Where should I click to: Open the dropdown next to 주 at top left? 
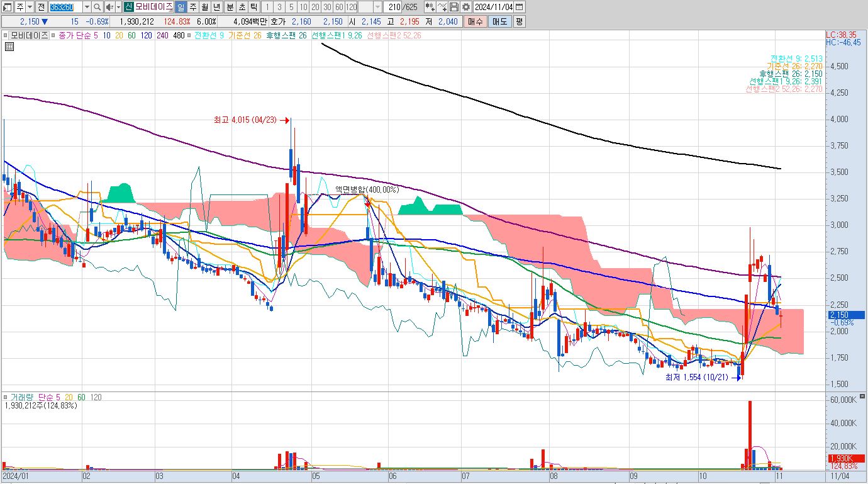point(30,8)
